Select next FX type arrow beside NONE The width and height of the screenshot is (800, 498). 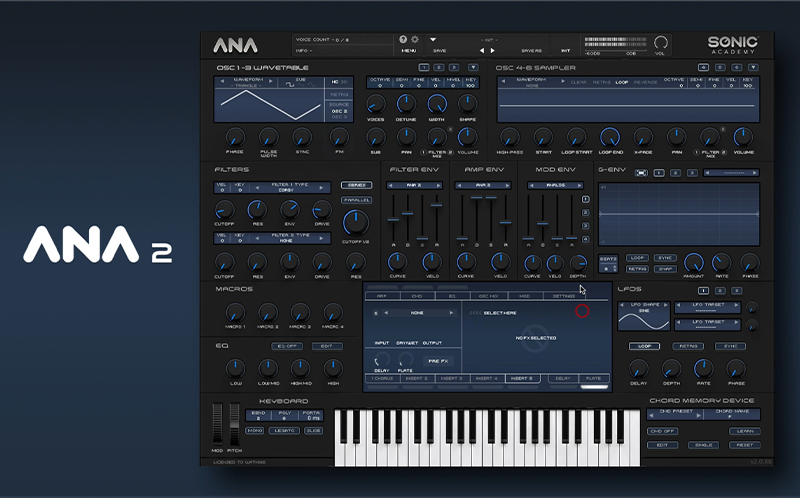[451, 313]
